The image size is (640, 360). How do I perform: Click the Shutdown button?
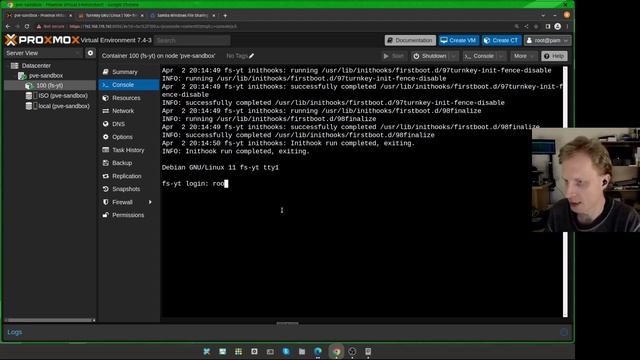[x=429, y=56]
